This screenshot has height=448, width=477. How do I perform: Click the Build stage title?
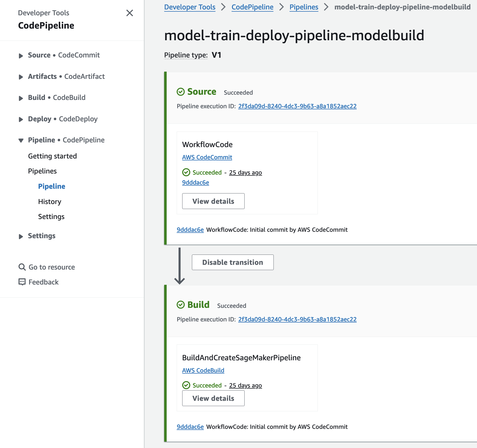tap(198, 305)
